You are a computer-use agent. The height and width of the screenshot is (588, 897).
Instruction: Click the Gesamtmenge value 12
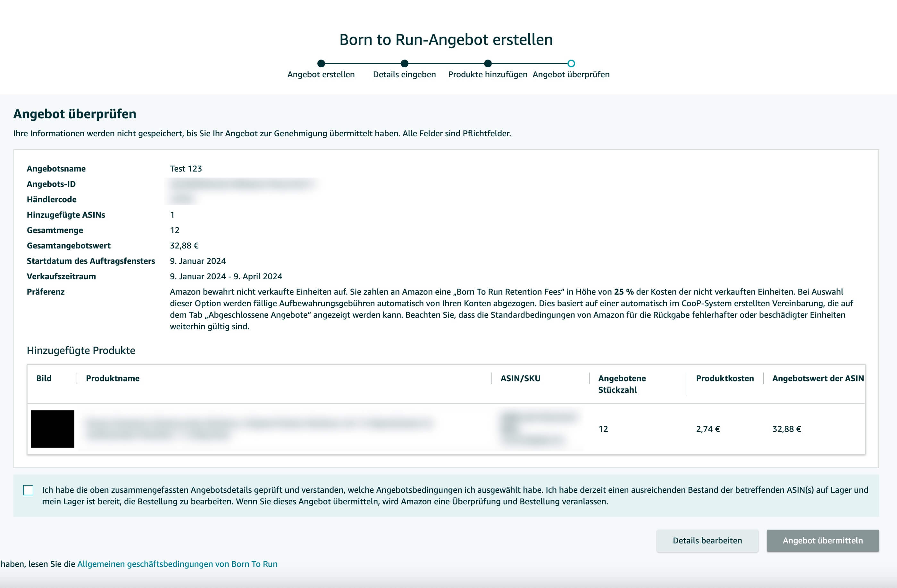[174, 230]
